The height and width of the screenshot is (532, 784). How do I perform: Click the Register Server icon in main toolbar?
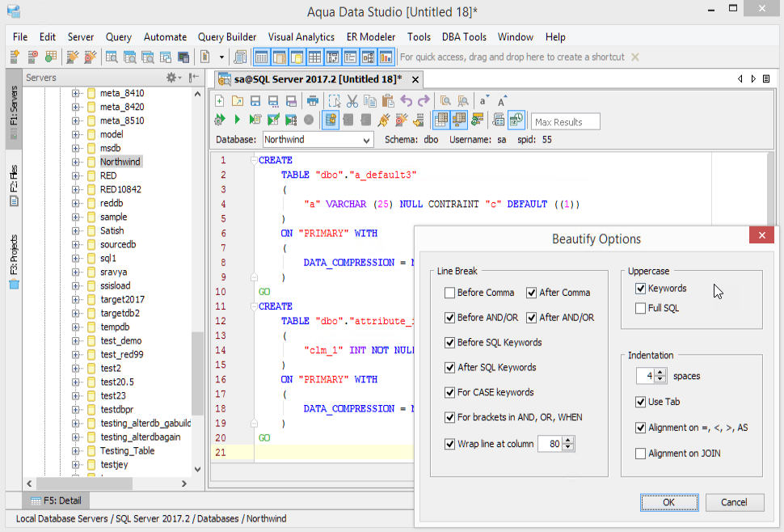pyautogui.click(x=15, y=57)
